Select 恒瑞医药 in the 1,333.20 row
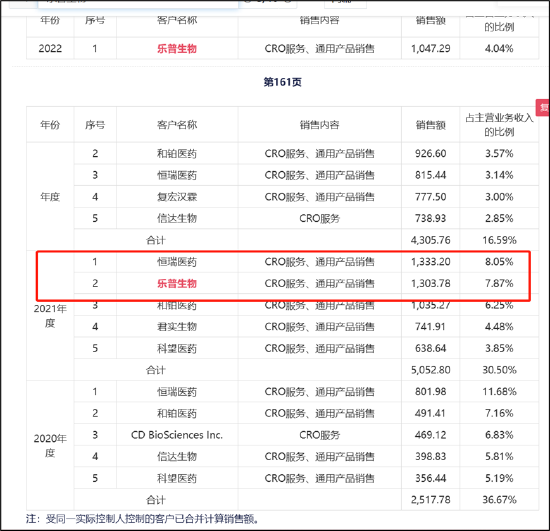Viewport: 550px width, 531px height. (x=177, y=262)
